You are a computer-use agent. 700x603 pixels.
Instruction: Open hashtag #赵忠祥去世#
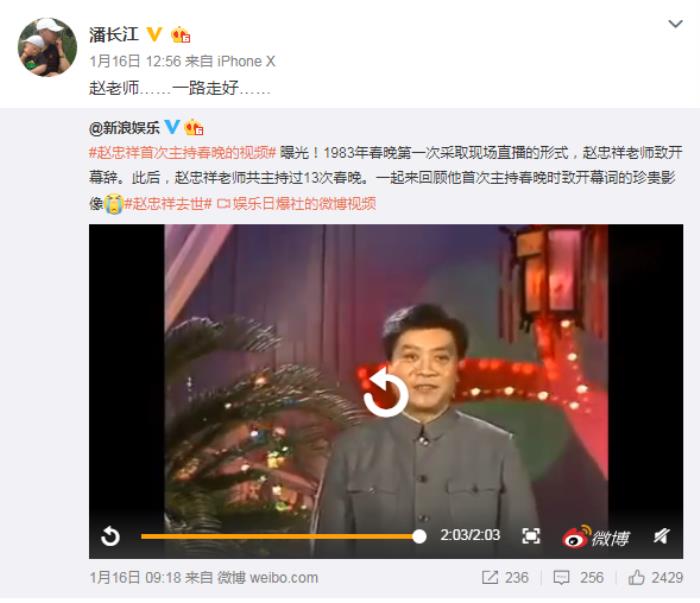168,204
